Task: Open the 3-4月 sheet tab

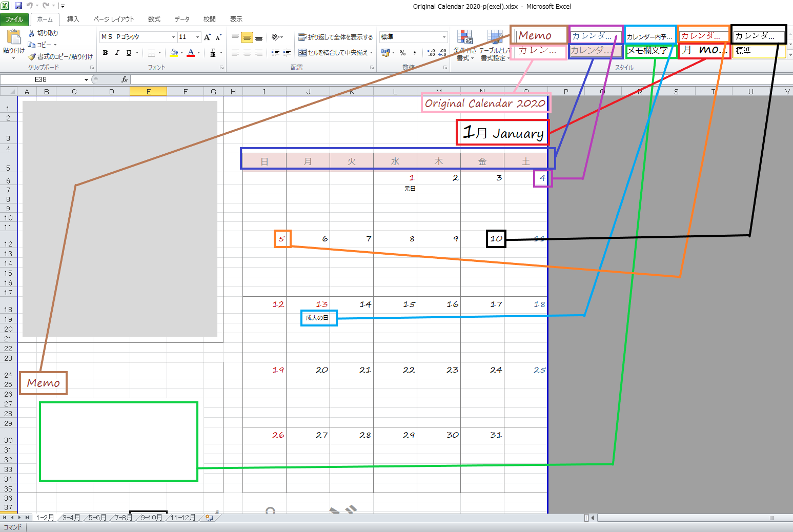Action: [71, 518]
